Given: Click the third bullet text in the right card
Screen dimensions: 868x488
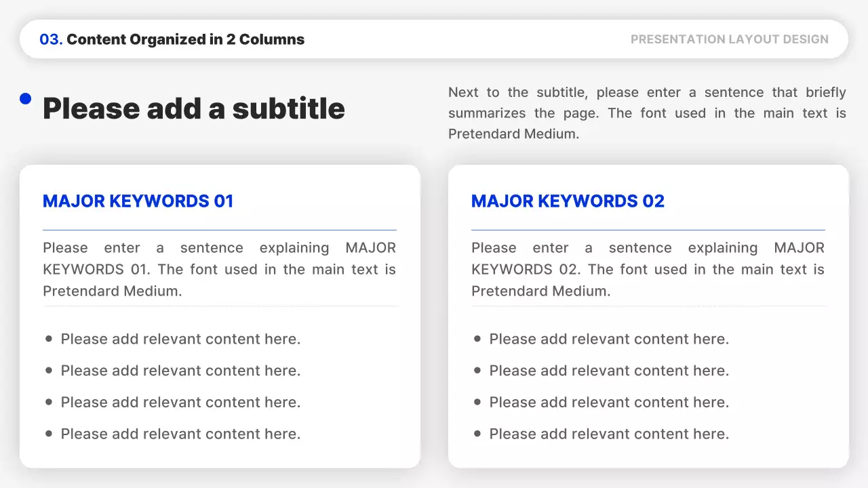Looking at the screenshot, I should tap(609, 403).
